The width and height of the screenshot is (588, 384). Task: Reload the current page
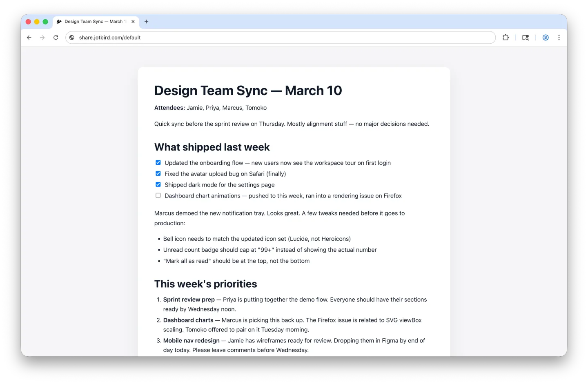click(56, 37)
